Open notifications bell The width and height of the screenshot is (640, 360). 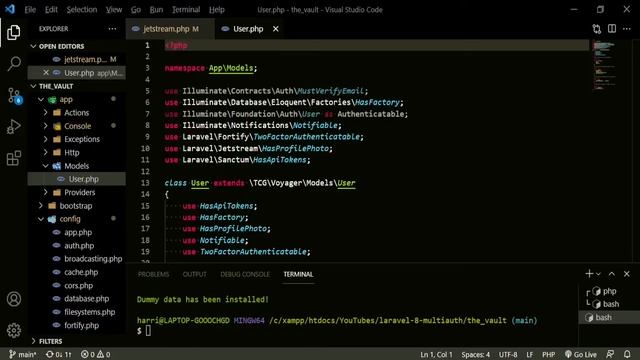(627, 354)
